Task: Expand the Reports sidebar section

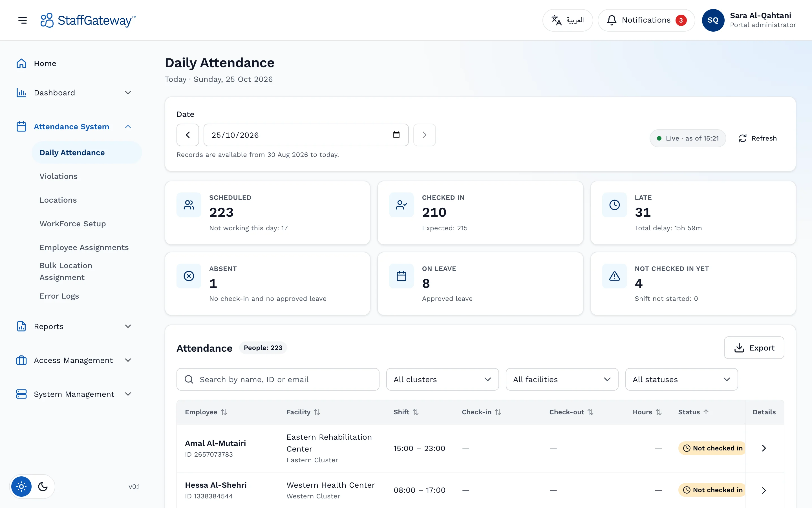Action: pyautogui.click(x=74, y=326)
